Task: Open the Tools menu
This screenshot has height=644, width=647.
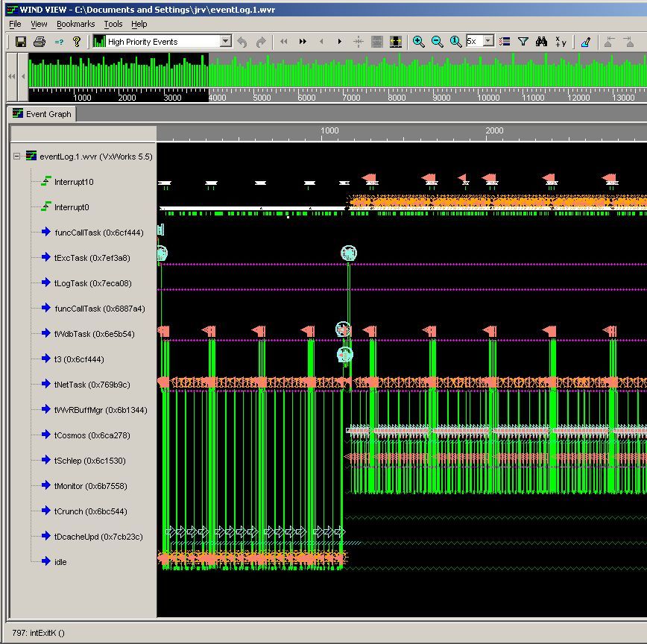Action: coord(113,24)
